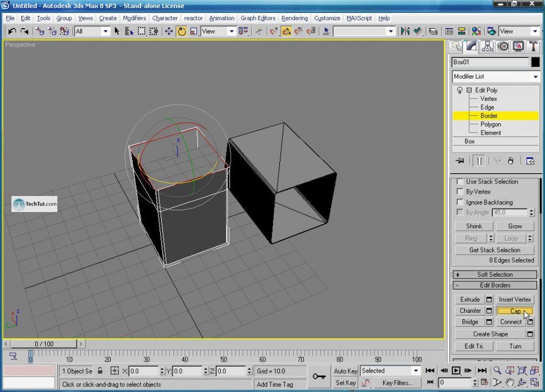Select Polygon sub-object level
The image size is (545, 392).
[x=490, y=124]
